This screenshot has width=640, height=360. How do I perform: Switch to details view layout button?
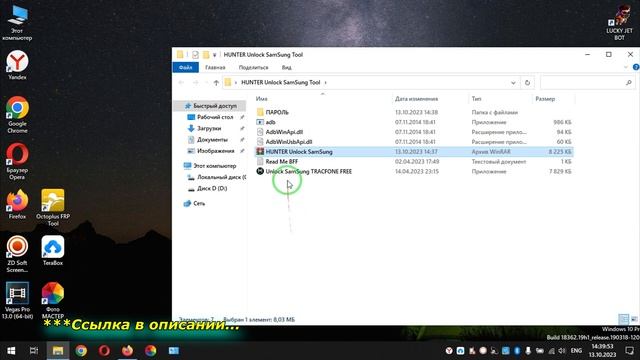(x=623, y=319)
